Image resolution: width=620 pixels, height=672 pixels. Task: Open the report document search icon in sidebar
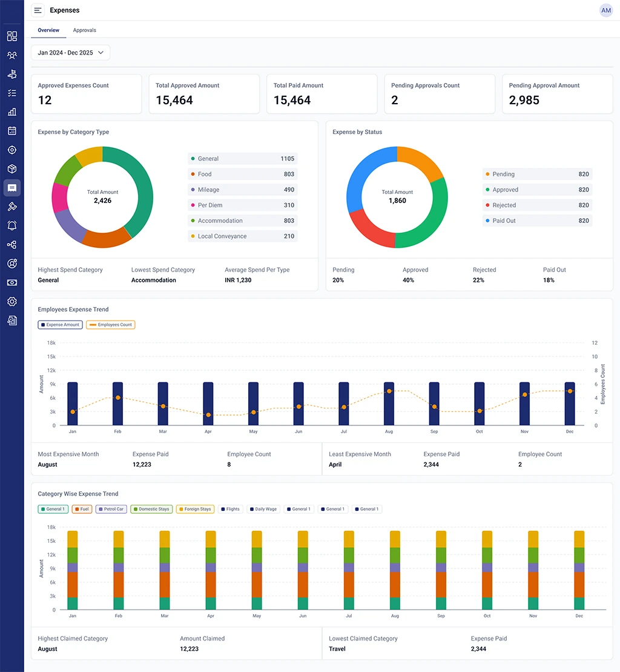coord(12,320)
